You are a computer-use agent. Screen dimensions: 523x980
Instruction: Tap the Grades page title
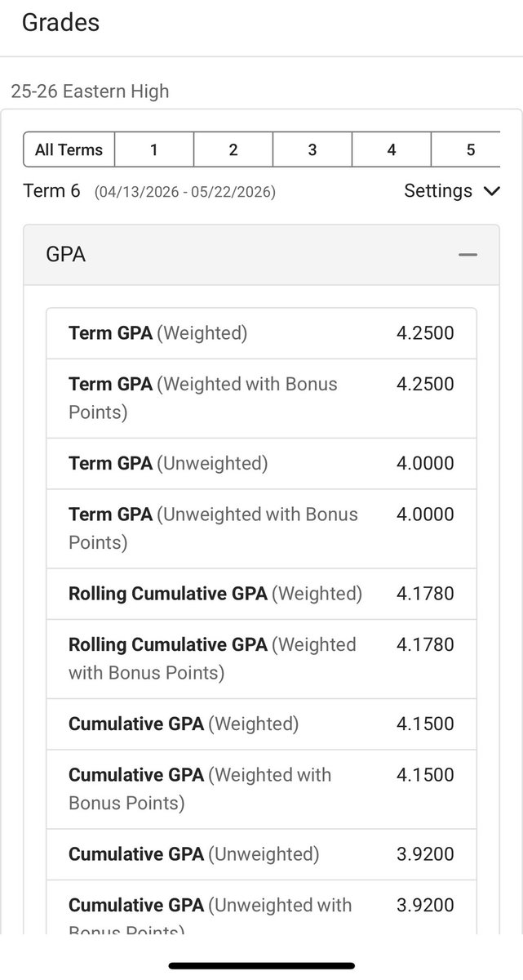coord(60,22)
